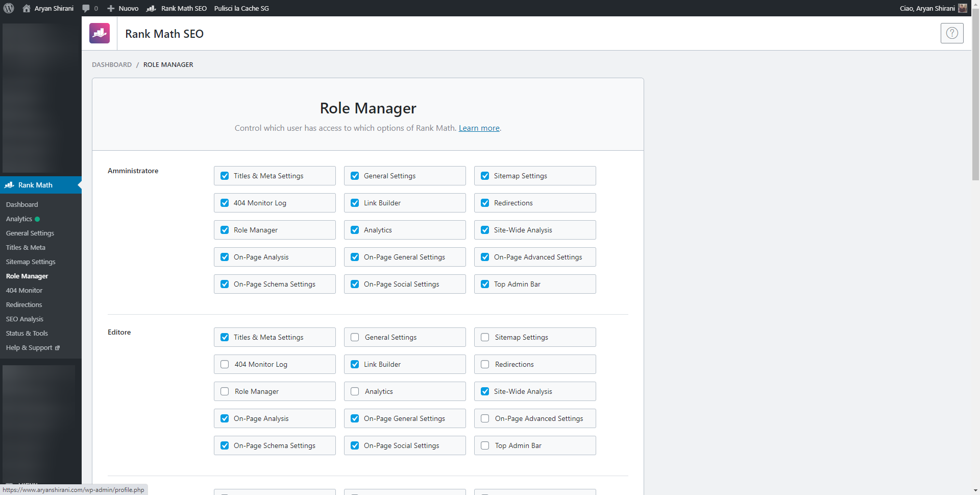Viewport: 980px width, 495px height.
Task: Enable Editore General Settings checkbox
Action: (x=355, y=337)
